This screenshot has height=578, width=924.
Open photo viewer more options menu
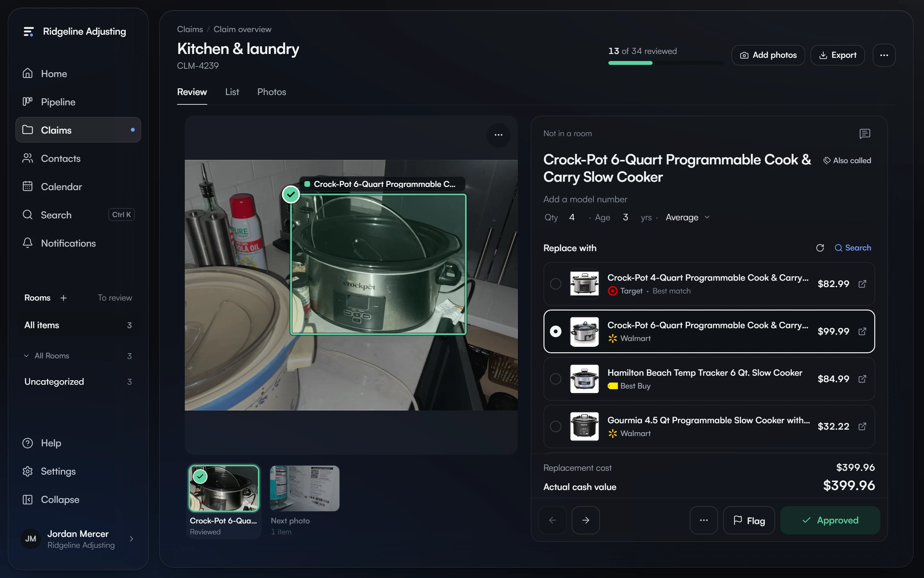[498, 135]
